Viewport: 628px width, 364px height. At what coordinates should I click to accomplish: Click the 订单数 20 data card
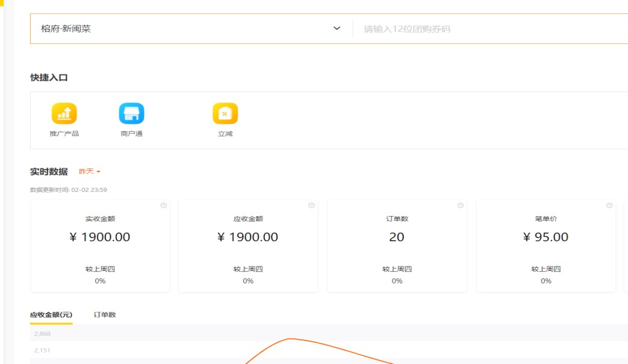pyautogui.click(x=397, y=247)
